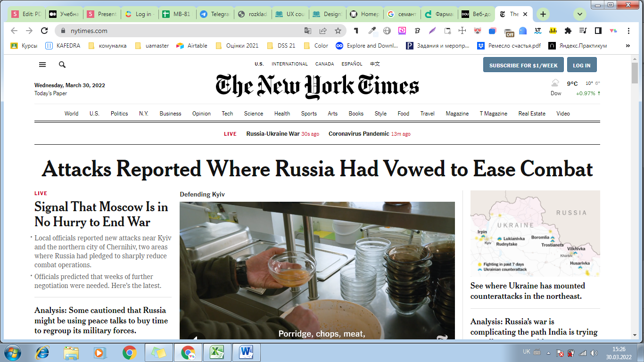Open the media control playlist icon
The height and width of the screenshot is (362, 644).
point(583,31)
